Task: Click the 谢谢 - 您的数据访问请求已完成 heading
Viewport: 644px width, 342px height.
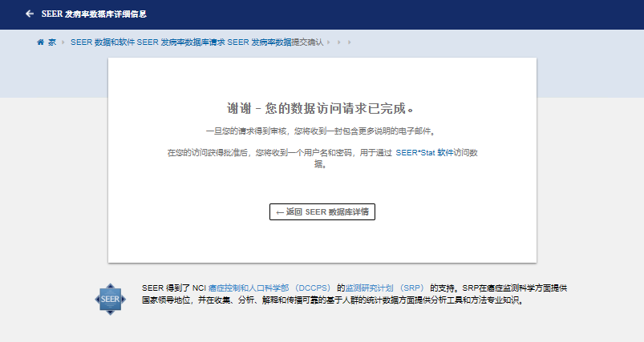Action: [x=322, y=108]
